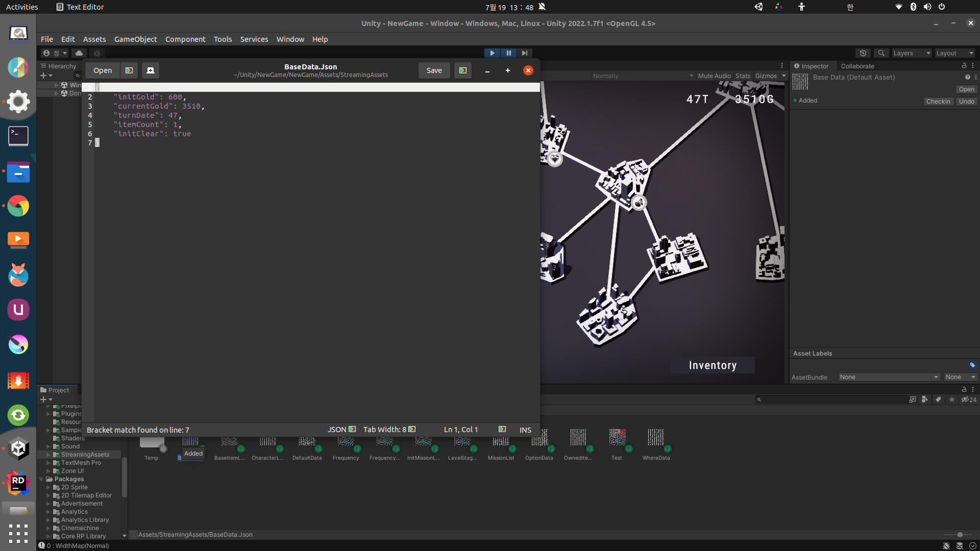Open Gizmos options dropdown arrow

[x=784, y=76]
